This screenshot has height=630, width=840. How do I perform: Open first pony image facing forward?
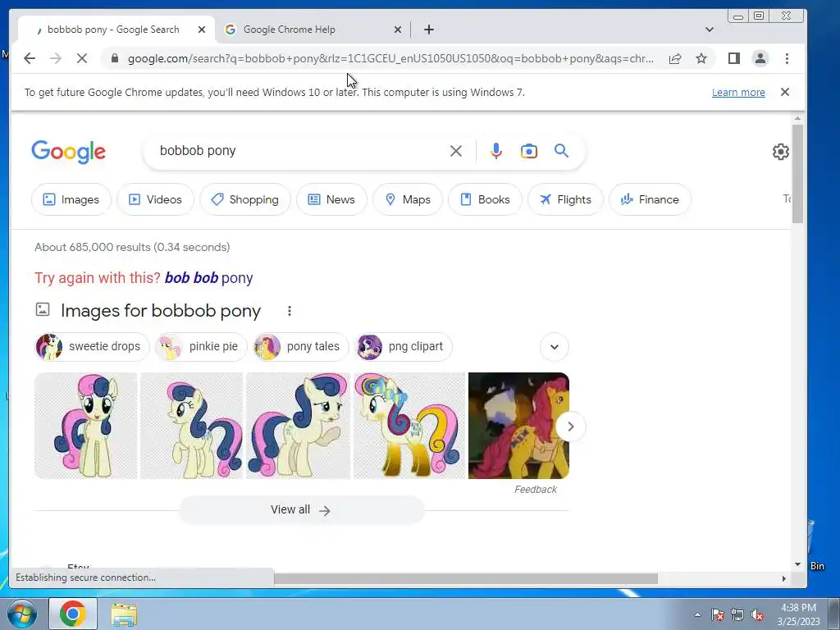click(x=85, y=426)
